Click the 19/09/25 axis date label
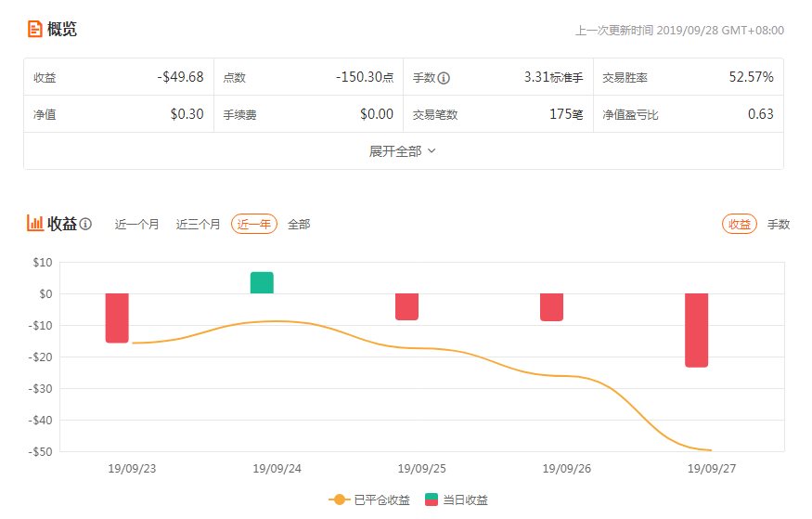The image size is (812, 519). tap(421, 469)
